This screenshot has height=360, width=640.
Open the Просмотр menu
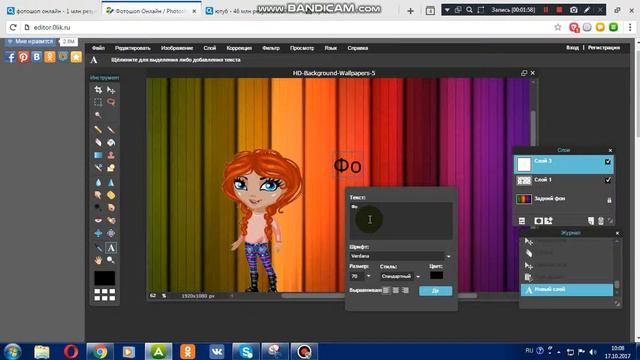point(302,48)
